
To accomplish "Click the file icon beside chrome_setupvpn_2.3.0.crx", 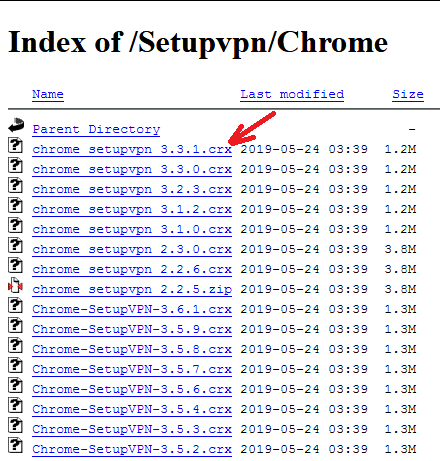I will pyautogui.click(x=15, y=246).
